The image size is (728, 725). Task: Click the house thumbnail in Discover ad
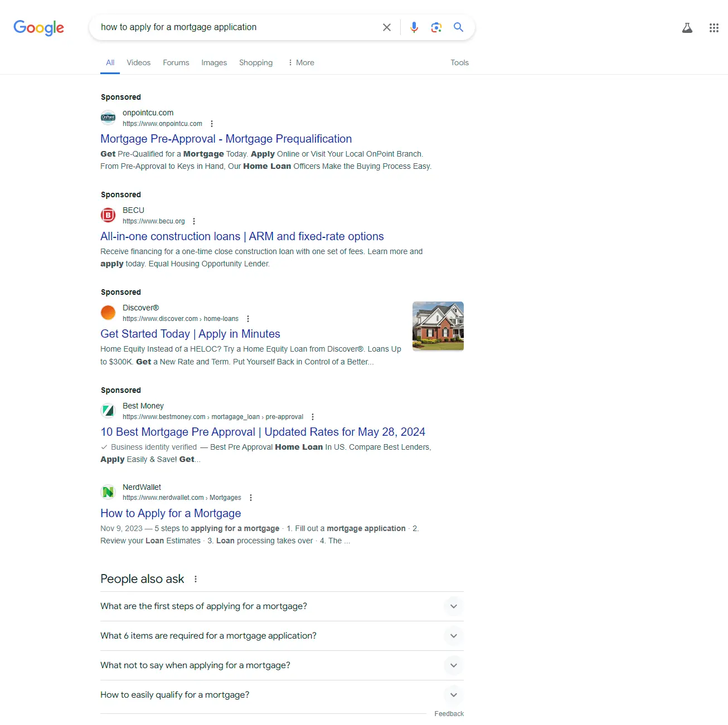click(438, 326)
